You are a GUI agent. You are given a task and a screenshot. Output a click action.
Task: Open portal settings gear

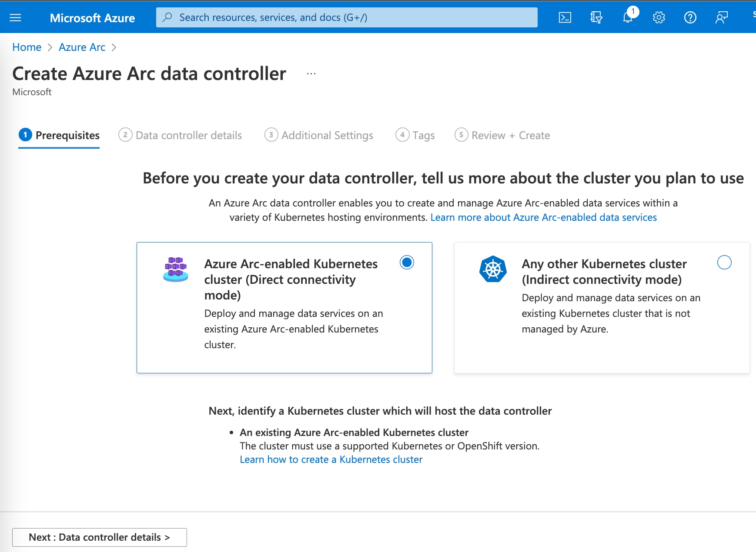coord(659,17)
